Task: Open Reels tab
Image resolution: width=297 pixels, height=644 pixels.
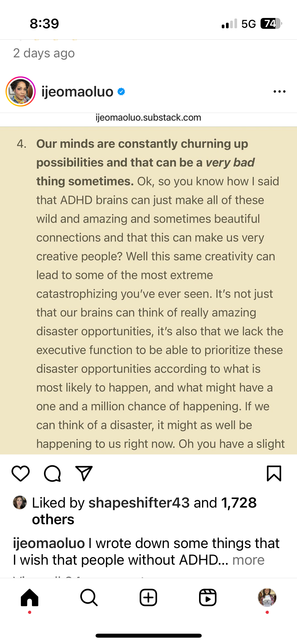Action: point(208,597)
